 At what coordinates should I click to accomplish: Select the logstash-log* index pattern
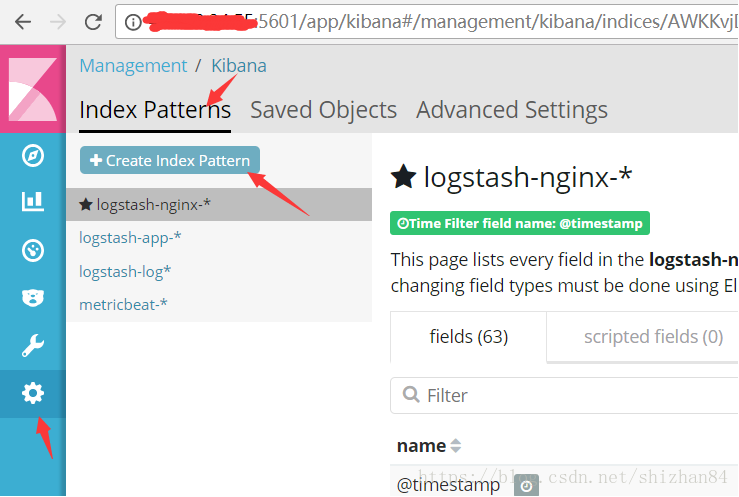[125, 271]
